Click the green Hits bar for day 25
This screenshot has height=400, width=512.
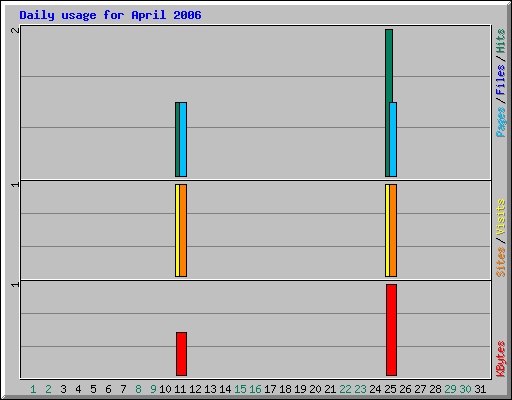pos(388,103)
